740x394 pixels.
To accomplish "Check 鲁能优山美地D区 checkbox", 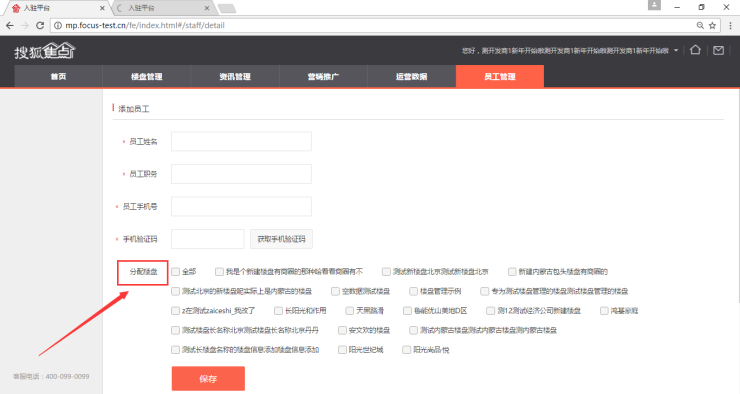I will (407, 311).
